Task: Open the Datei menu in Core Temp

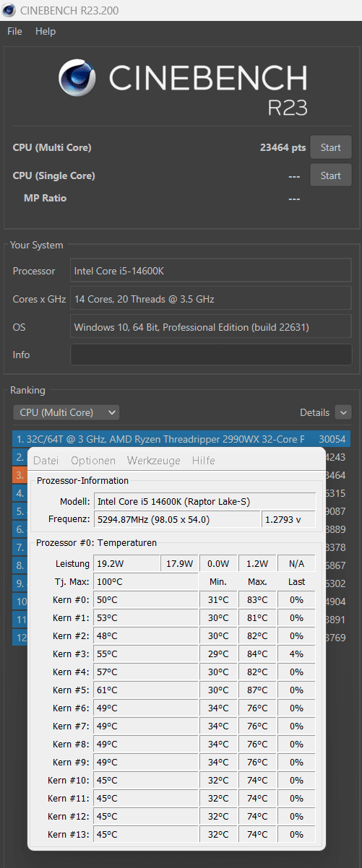Action: (46, 460)
